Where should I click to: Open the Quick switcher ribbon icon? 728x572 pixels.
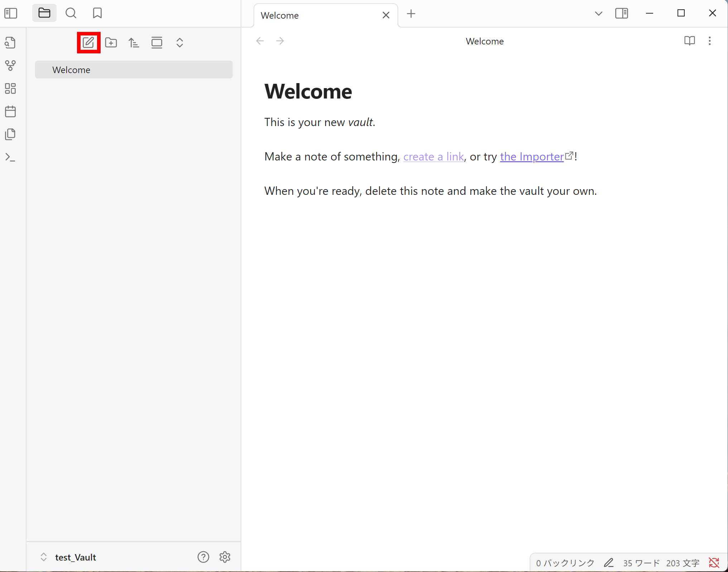10,43
